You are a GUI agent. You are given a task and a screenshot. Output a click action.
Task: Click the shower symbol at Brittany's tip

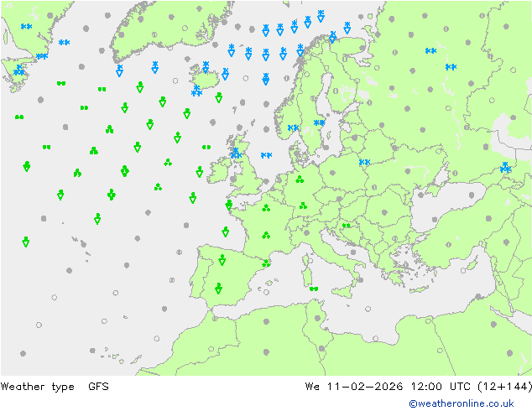229,205
